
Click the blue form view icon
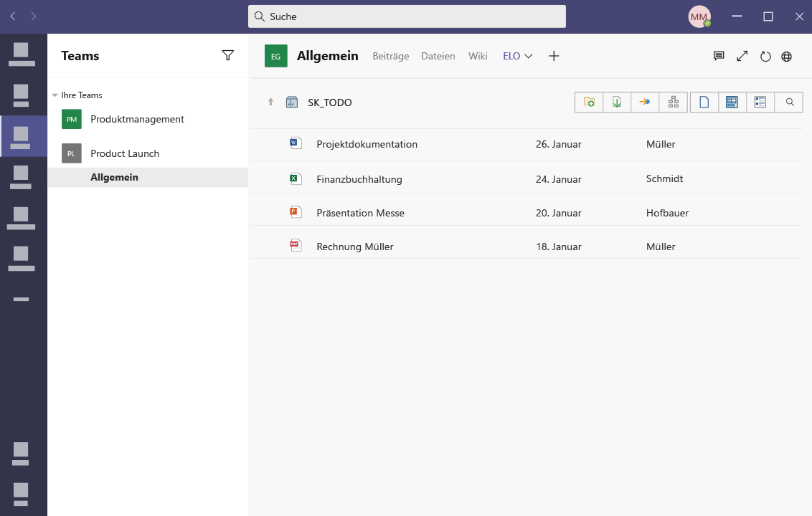pos(732,102)
